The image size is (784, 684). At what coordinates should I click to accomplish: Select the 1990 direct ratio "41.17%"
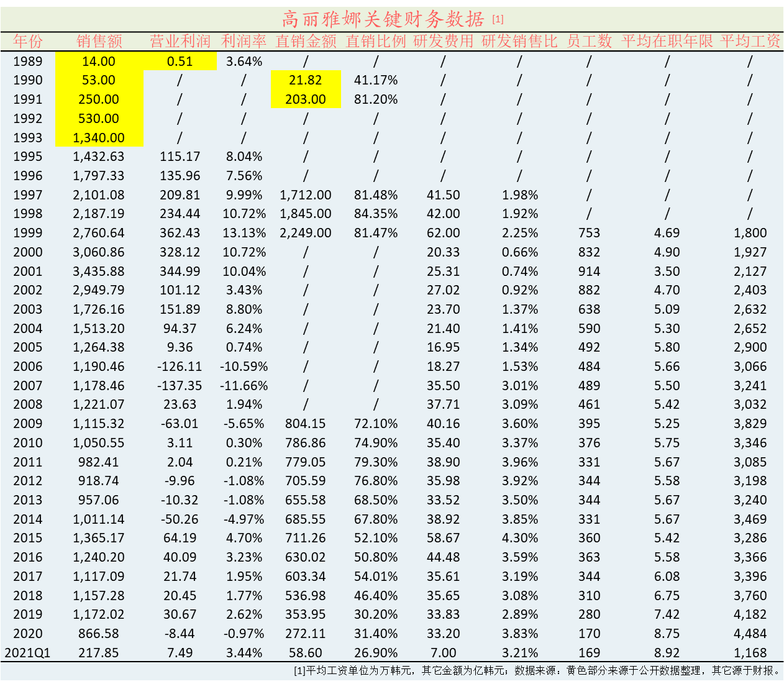tap(376, 80)
